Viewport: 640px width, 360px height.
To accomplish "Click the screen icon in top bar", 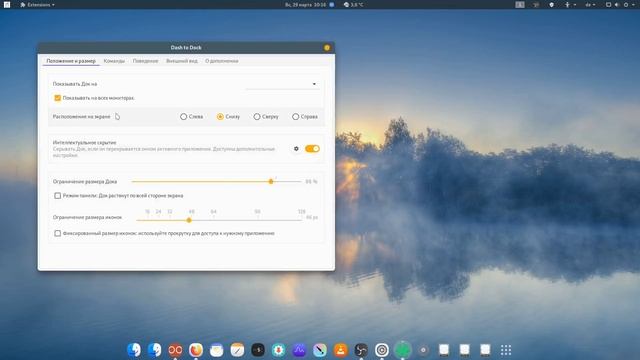I will 608,4.
